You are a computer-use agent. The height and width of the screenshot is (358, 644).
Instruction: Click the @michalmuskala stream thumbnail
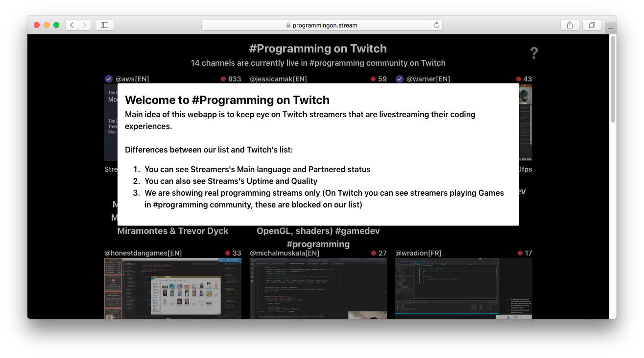coord(318,288)
